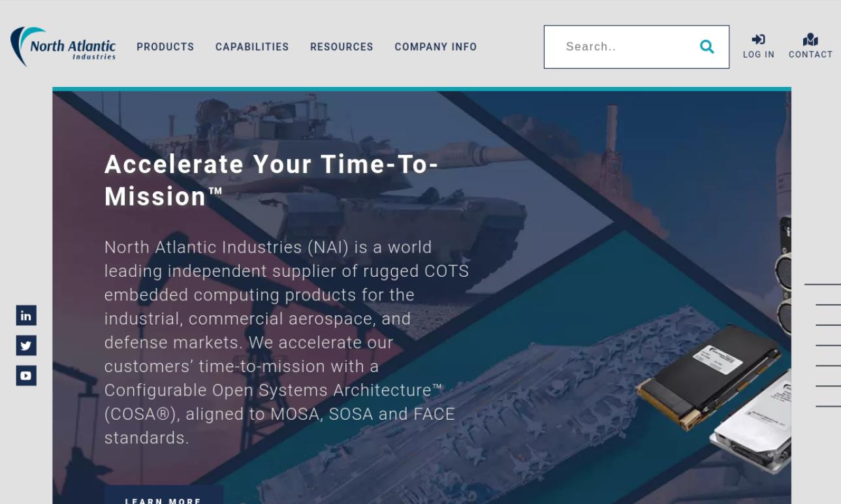Screen dimensions: 841x504
Task: Open the Products menu
Action: (x=165, y=47)
